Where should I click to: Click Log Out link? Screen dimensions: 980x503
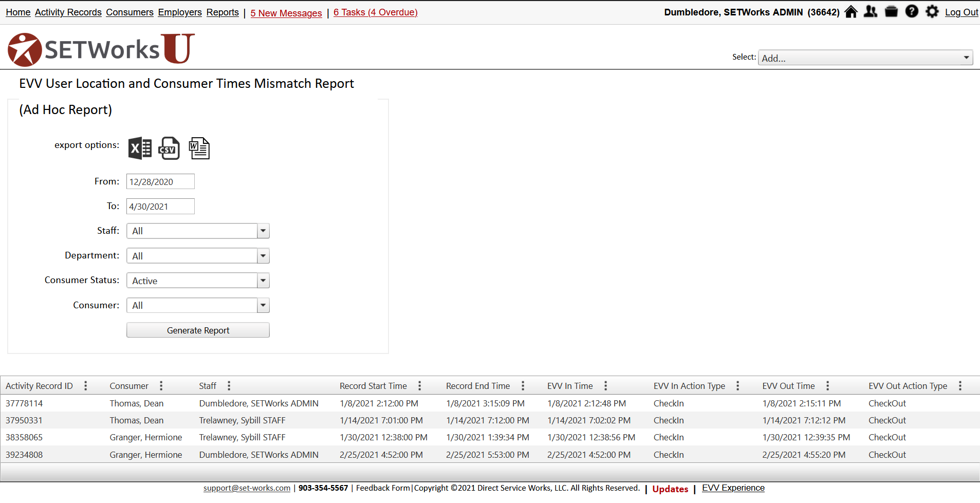961,12
